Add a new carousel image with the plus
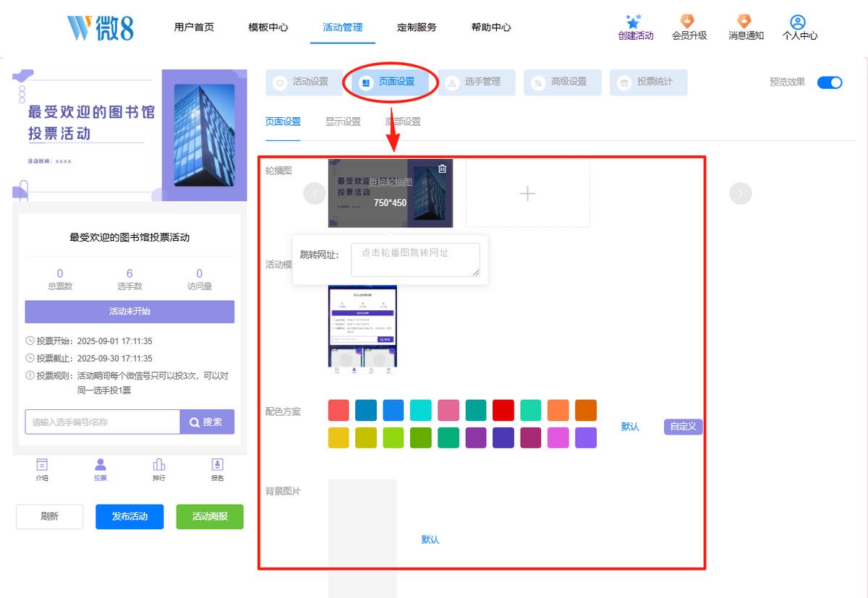Screen dimensions: 868x598 528,193
